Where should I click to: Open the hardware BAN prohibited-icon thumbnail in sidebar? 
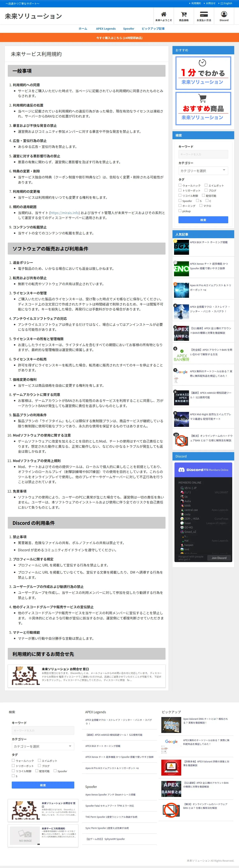181,441
